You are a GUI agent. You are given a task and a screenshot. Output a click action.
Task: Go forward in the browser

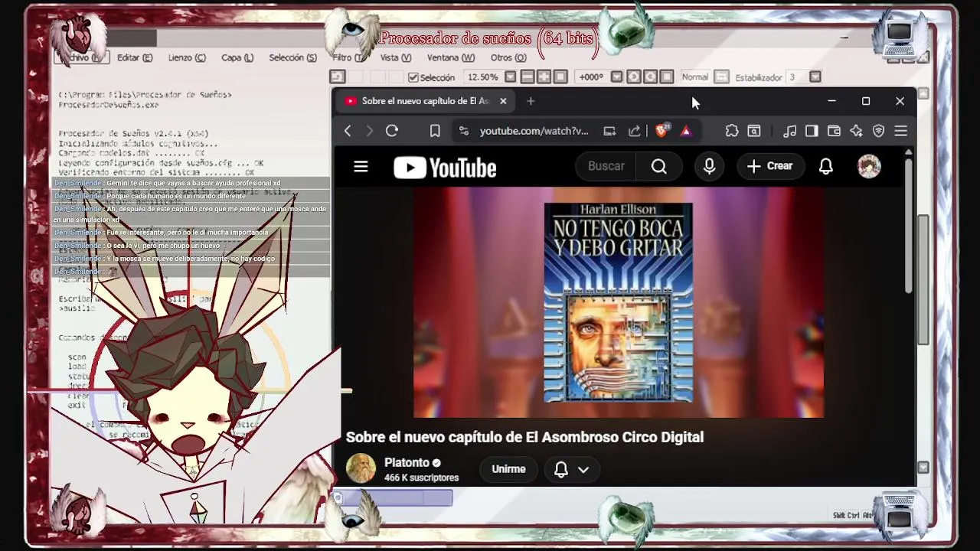point(369,131)
